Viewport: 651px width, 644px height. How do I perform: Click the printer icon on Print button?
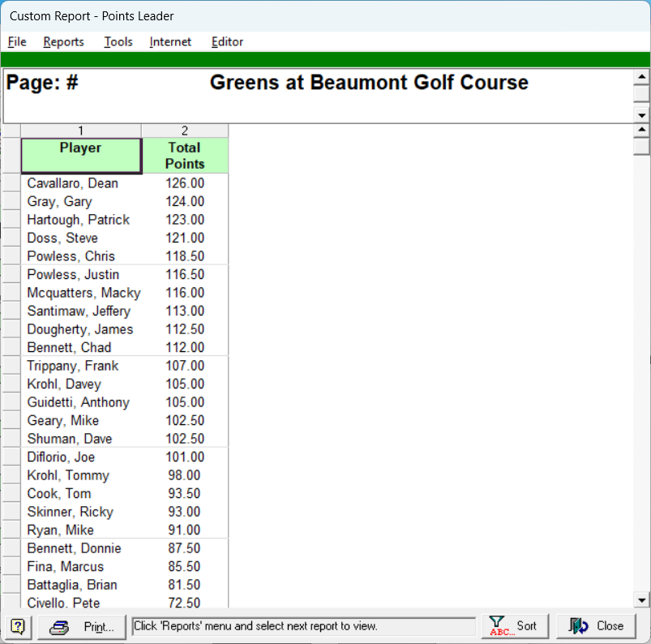(61, 626)
